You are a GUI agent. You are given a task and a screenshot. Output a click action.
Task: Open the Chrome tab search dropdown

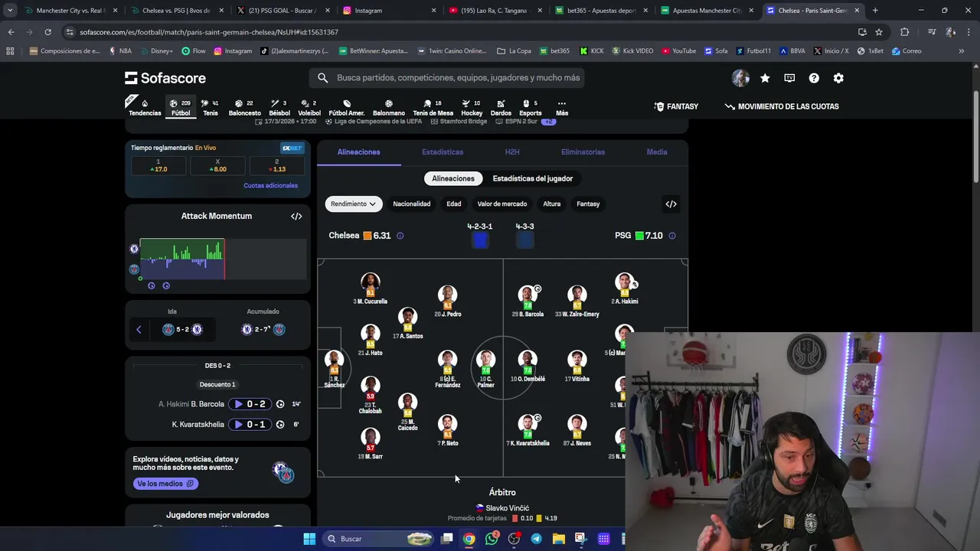pos(10,11)
